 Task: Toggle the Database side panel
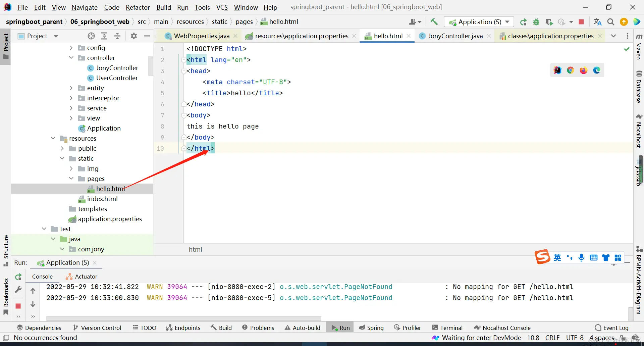[639, 87]
